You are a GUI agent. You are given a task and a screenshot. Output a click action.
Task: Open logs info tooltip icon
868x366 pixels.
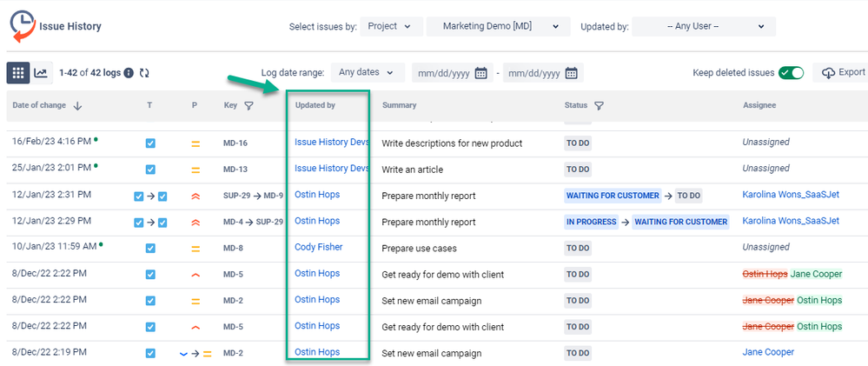[129, 72]
